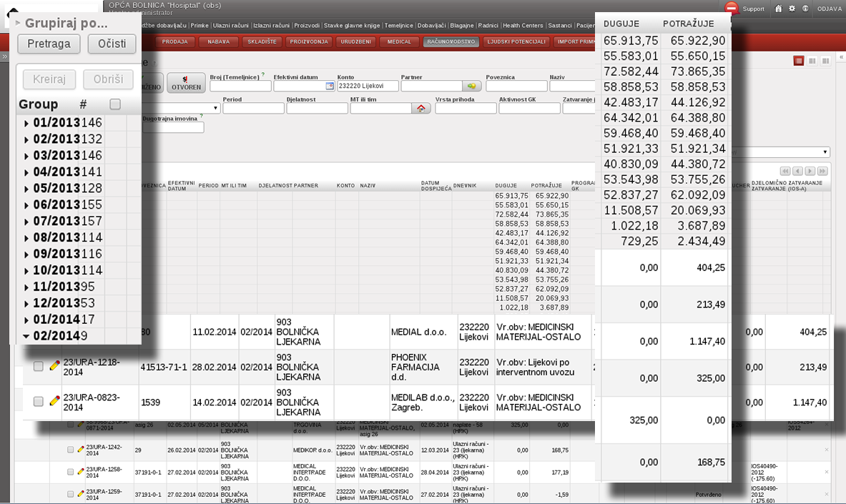Check the box for 23/URA-1259-2014
This screenshot has width=846, height=504.
pos(70,494)
